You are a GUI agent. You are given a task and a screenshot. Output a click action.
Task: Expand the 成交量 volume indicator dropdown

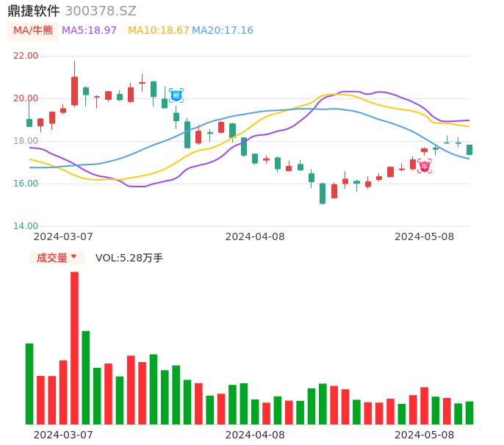pos(57,258)
